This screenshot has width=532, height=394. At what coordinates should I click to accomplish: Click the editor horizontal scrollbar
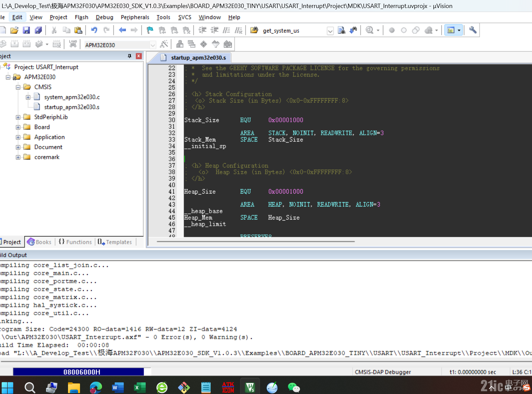(x=256, y=241)
